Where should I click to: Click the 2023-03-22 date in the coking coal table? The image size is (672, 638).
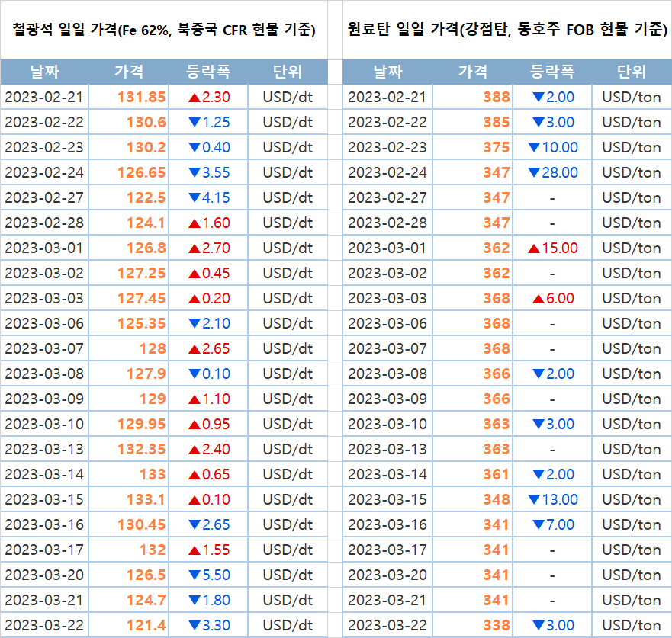[387, 626]
